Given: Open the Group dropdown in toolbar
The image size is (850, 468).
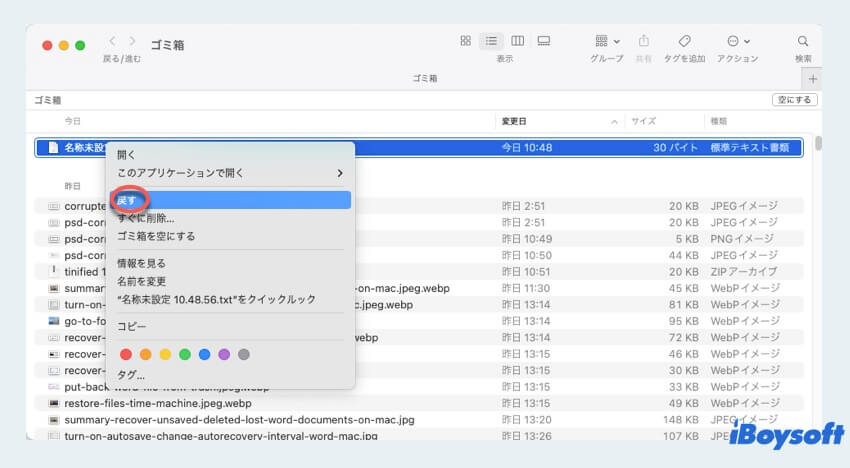Looking at the screenshot, I should 606,41.
